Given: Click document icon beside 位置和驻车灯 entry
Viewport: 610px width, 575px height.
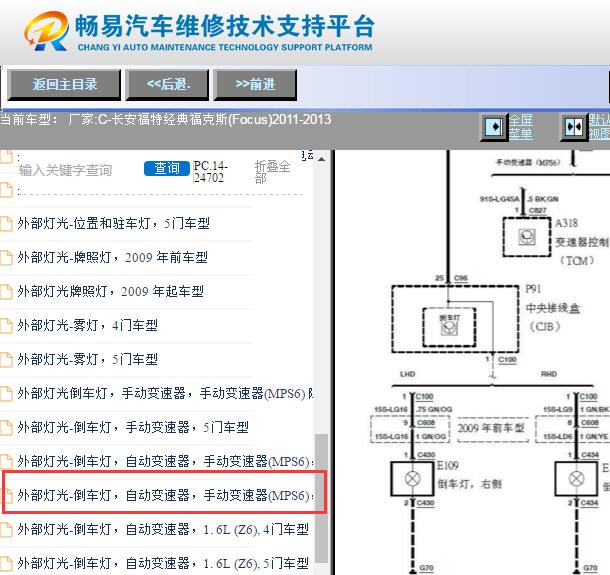Looking at the screenshot, I should 6,224.
